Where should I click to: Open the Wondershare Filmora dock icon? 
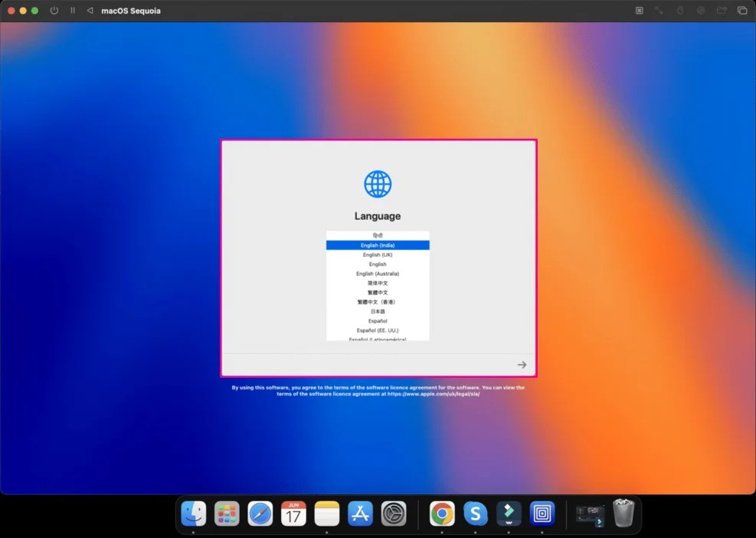[x=509, y=513]
